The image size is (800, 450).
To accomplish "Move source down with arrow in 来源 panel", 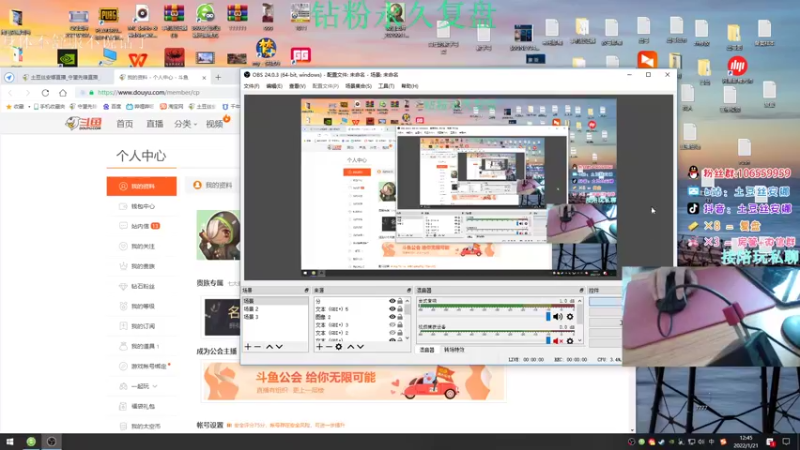I will (360, 347).
